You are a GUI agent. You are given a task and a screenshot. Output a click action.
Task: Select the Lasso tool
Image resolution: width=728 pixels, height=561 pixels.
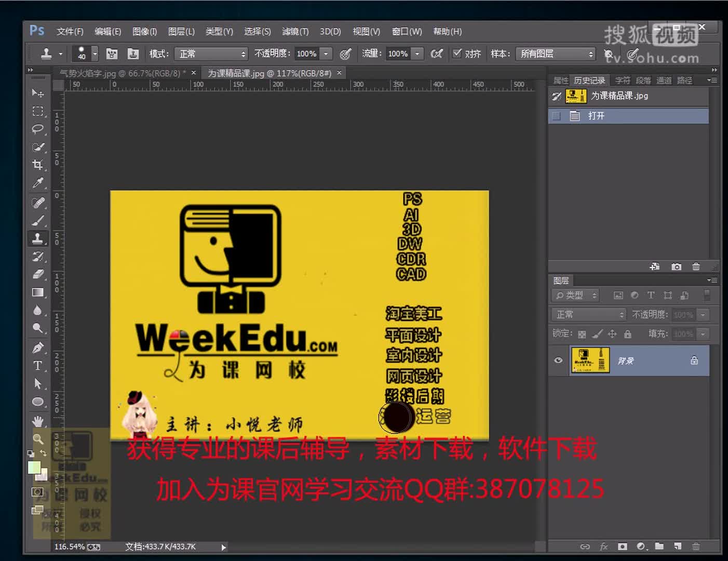click(37, 129)
